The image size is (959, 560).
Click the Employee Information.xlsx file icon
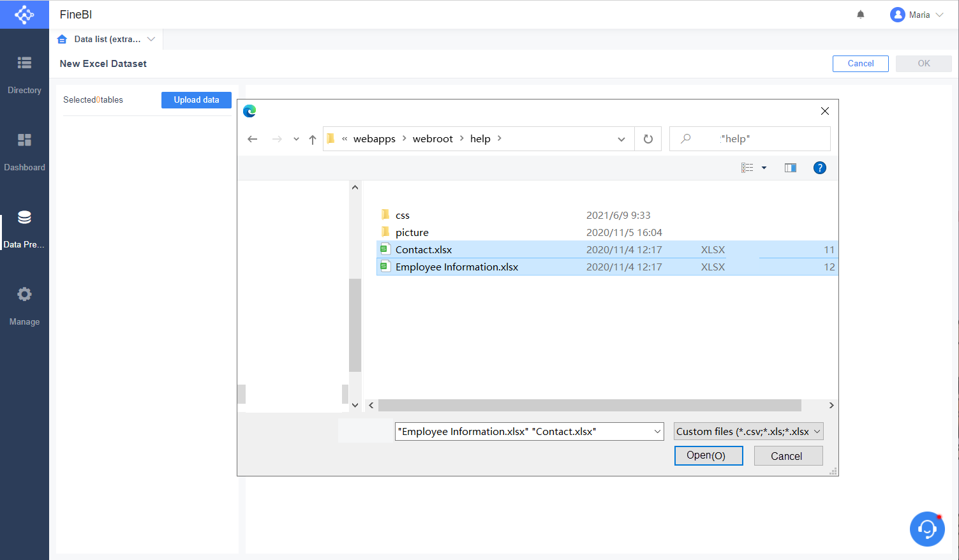(385, 266)
